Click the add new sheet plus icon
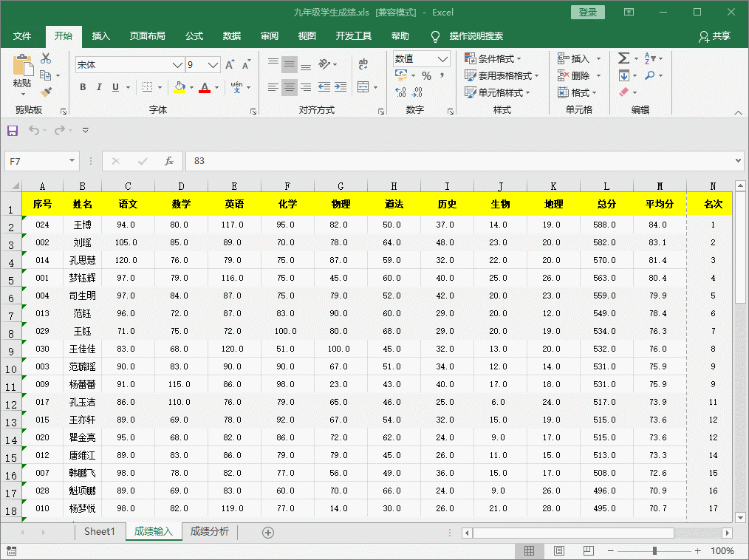 coord(268,532)
